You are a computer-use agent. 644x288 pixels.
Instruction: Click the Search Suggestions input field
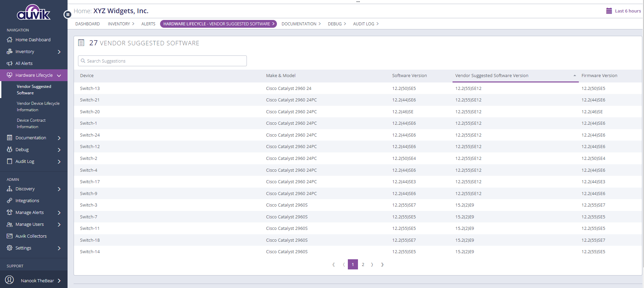(162, 61)
